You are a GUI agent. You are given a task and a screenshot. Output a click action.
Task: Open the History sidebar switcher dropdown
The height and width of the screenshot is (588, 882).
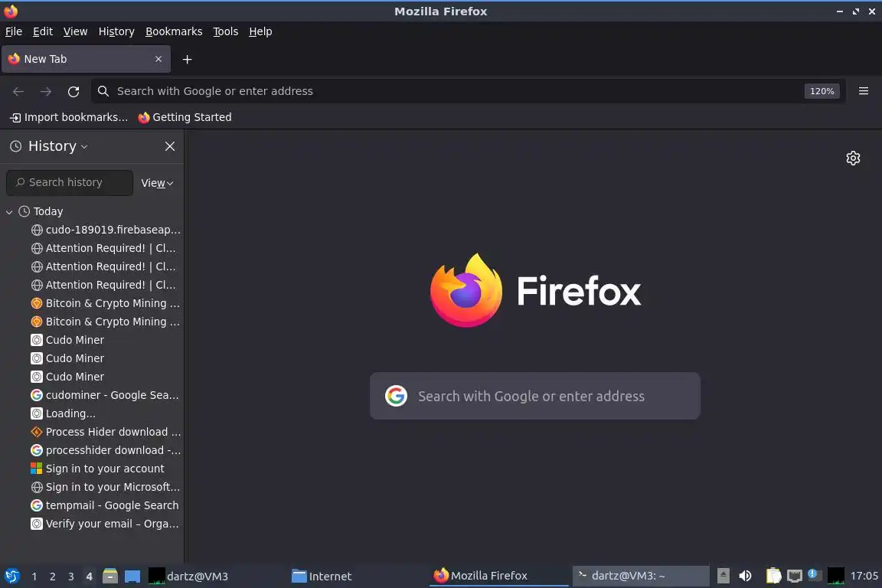(x=58, y=146)
